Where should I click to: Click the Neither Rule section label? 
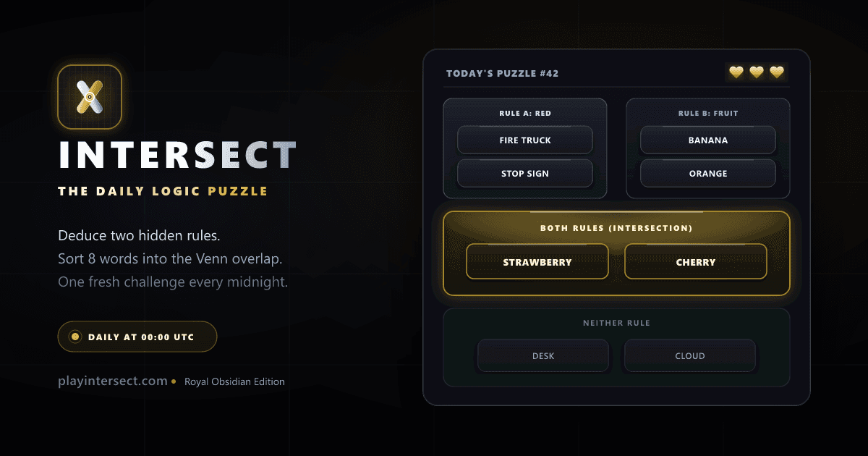[616, 323]
